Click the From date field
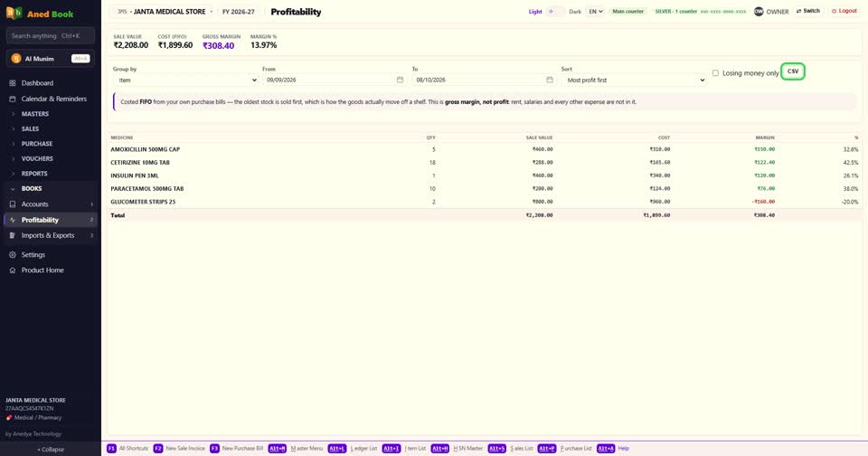Viewport: 868px width, 456px height. (335, 80)
